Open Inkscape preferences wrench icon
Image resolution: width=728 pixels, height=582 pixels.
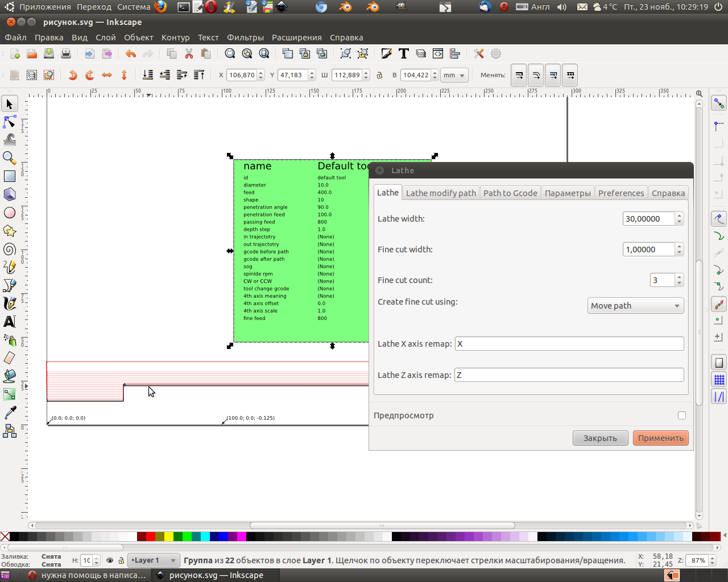[x=479, y=53]
